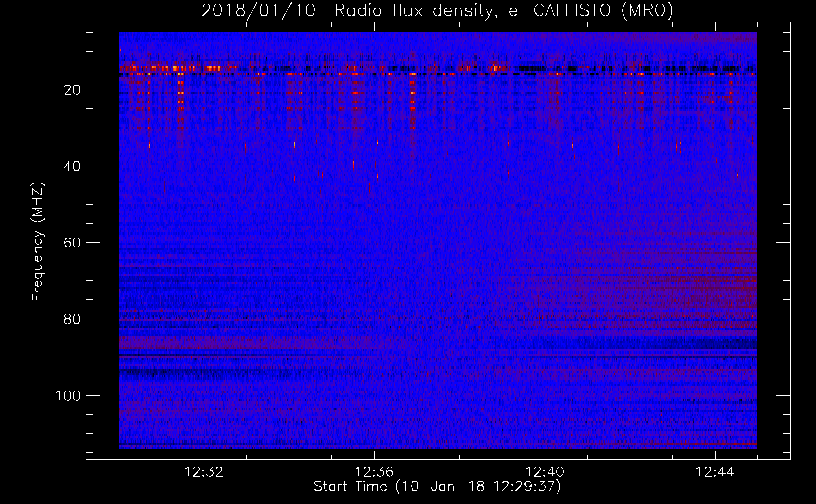
Task: Click the plot title '2018/01/10 Radio flux density, e-CALLISTO (MRO)'
Action: 437,10
